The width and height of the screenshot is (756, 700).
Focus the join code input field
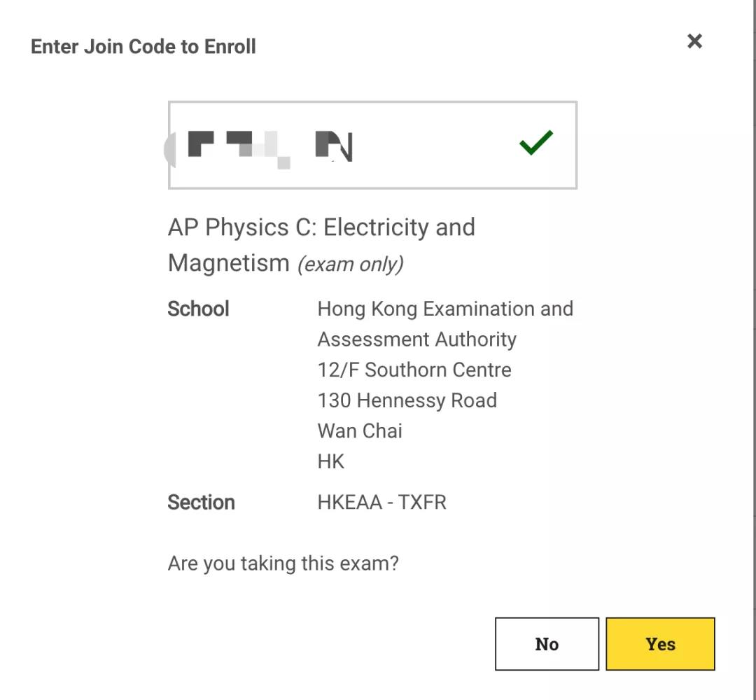[372, 145]
